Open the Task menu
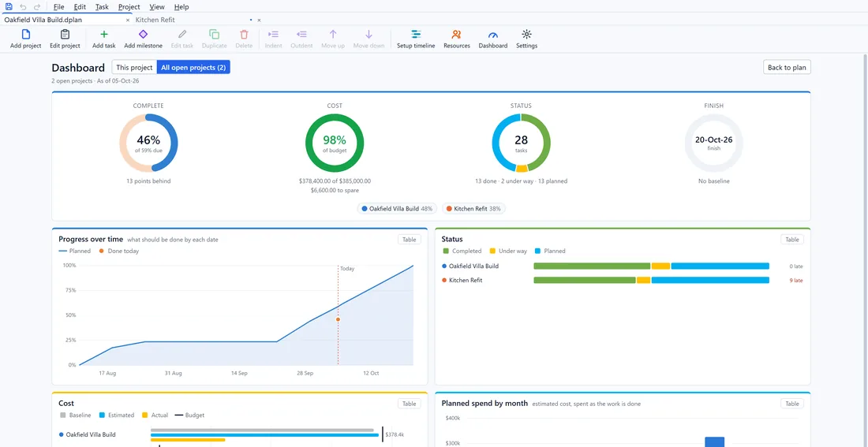Viewport: 868px width, 447px height. pyautogui.click(x=102, y=7)
